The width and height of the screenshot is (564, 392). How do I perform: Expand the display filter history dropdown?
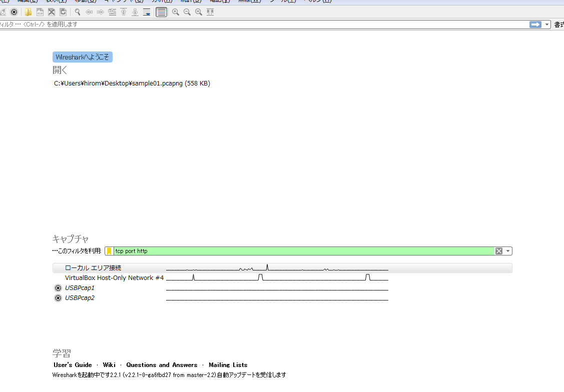[x=547, y=24]
